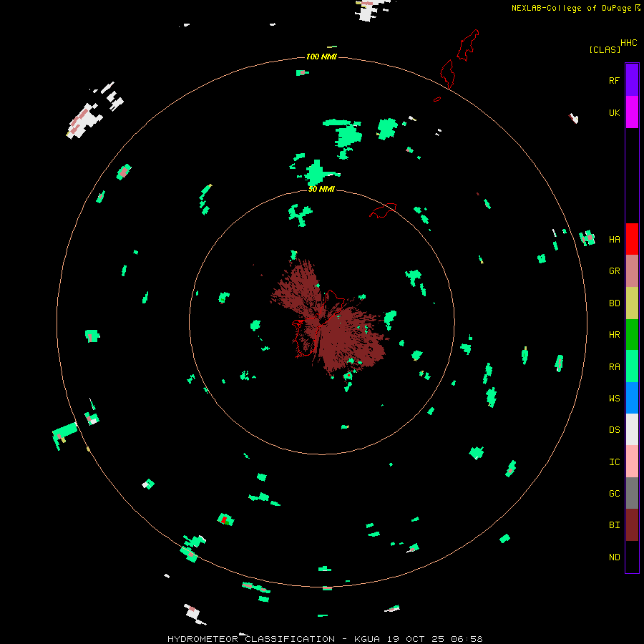Click the HHC product label
The width and height of the screenshot is (644, 644).
click(x=628, y=43)
